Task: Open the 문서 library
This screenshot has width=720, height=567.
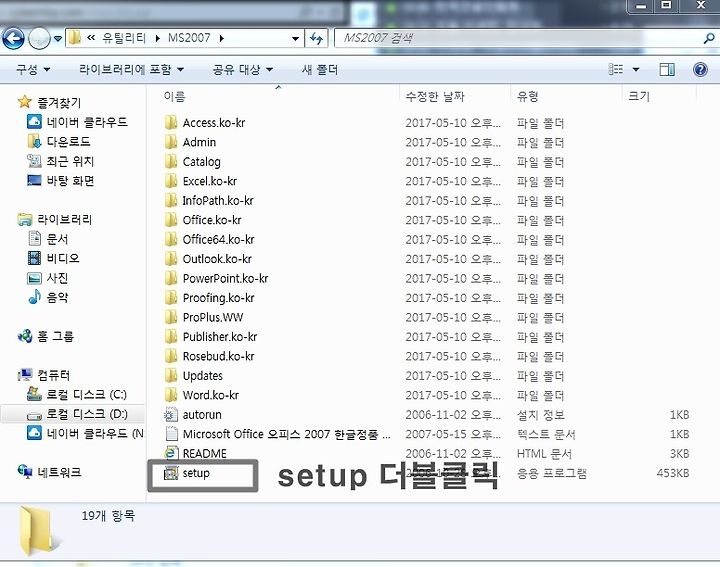Action: [57, 239]
